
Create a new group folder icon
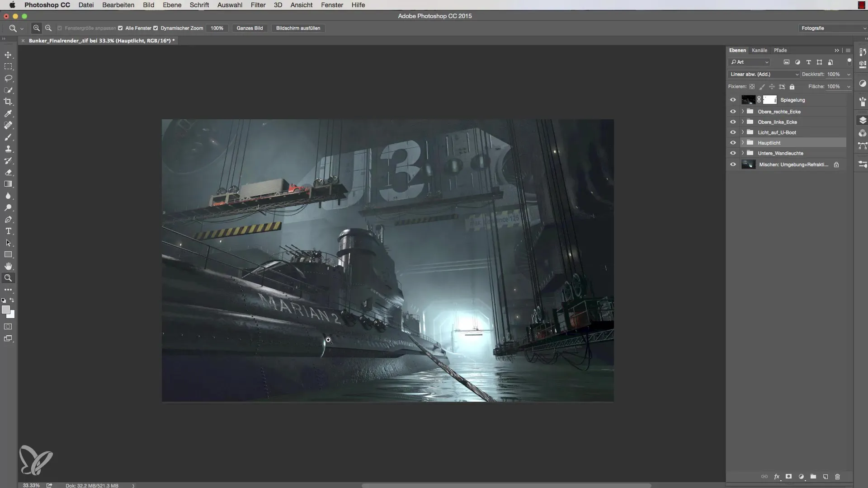pos(813,476)
